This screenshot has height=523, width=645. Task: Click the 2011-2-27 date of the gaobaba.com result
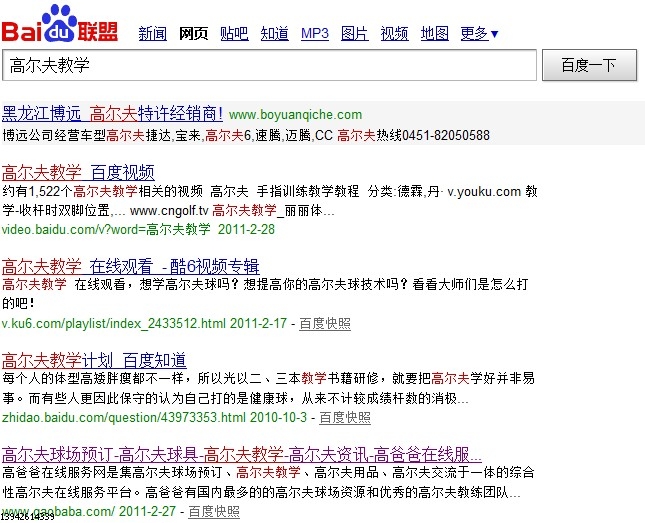point(147,511)
